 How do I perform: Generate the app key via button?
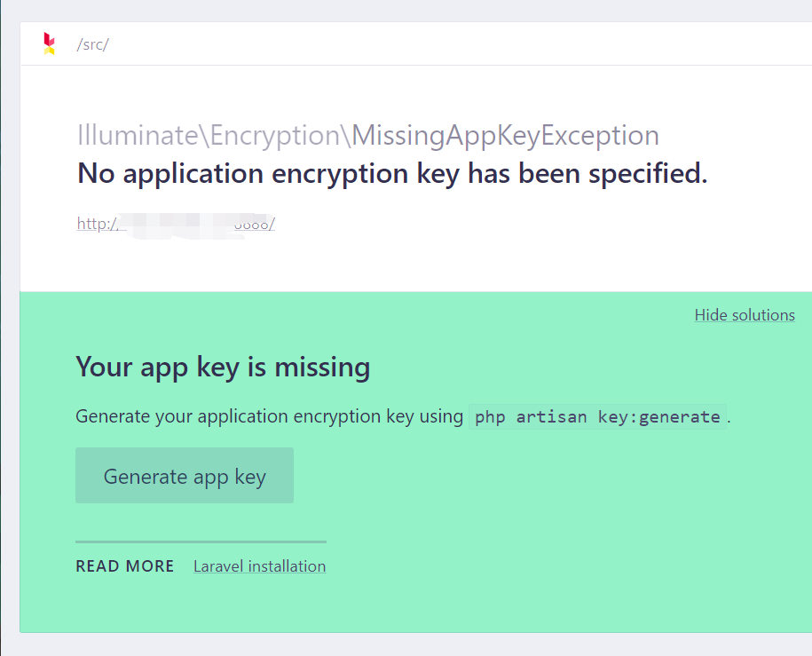(x=185, y=475)
